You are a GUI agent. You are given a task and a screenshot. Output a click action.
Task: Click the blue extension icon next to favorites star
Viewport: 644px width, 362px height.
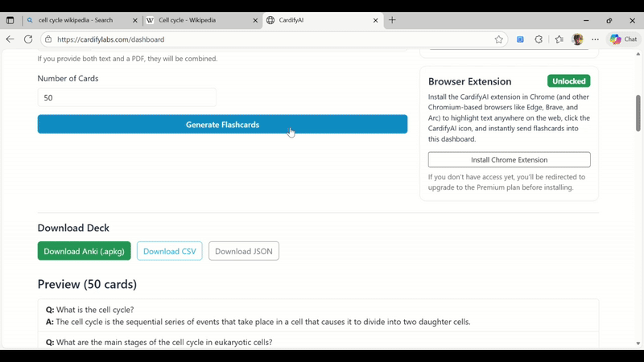pyautogui.click(x=520, y=39)
